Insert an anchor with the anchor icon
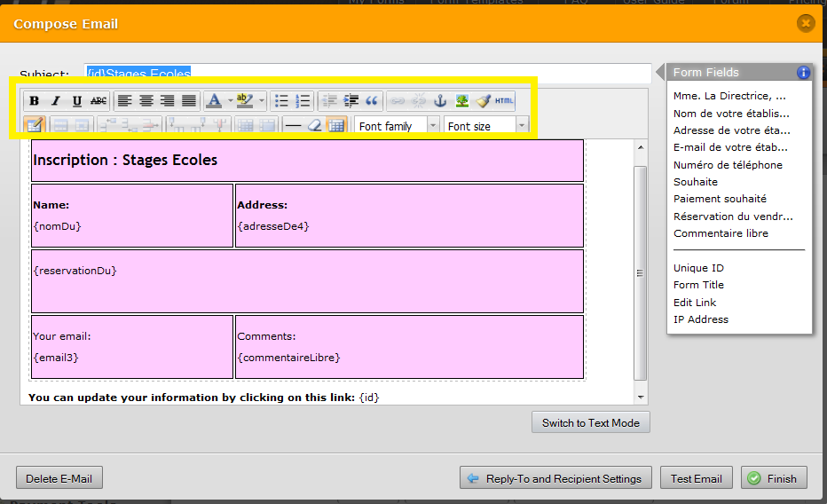This screenshot has height=504, width=827. [439, 101]
